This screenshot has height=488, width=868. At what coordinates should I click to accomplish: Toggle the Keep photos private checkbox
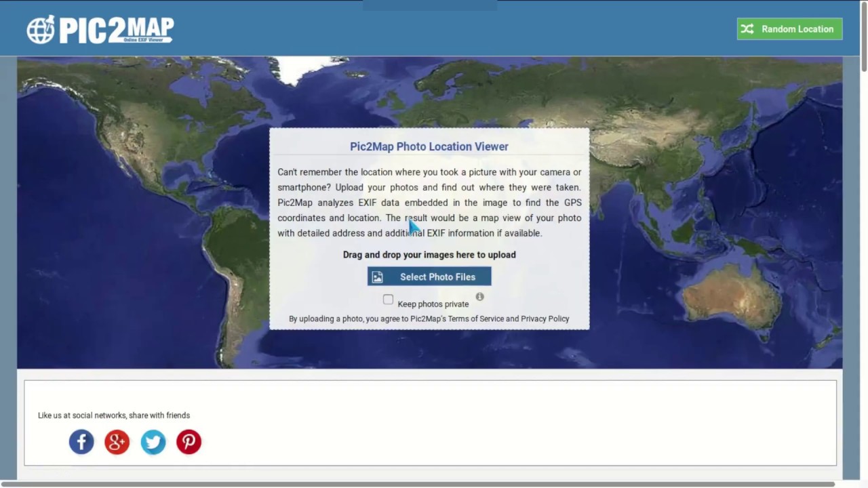pyautogui.click(x=388, y=300)
